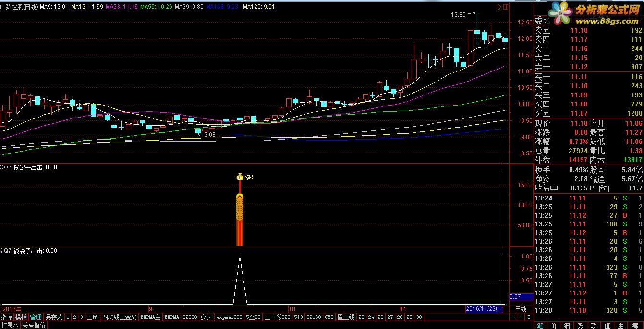Choose the 52160 template tab
This screenshot has width=644, height=329.
[x=314, y=317]
